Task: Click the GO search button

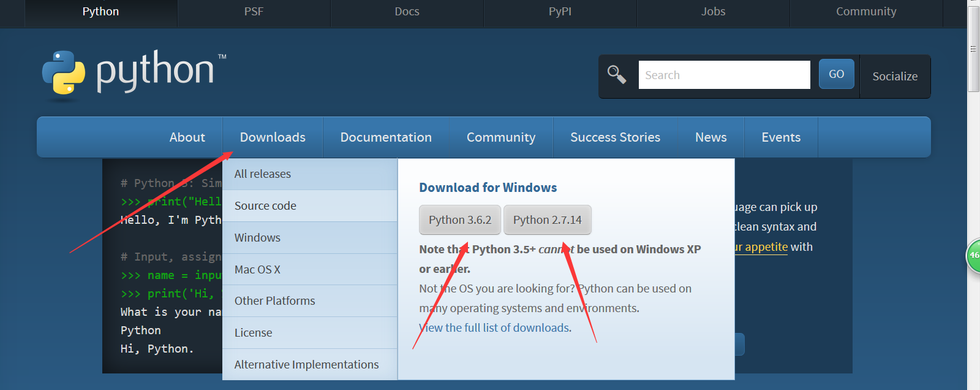Action: pos(836,74)
